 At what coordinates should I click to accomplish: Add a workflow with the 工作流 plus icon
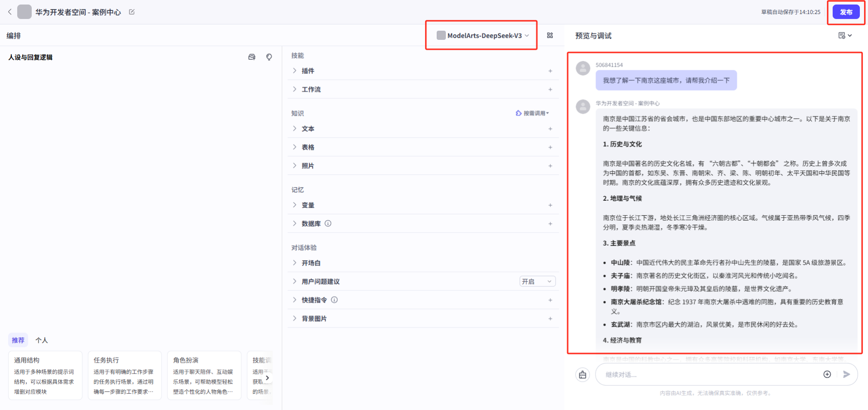pos(550,89)
